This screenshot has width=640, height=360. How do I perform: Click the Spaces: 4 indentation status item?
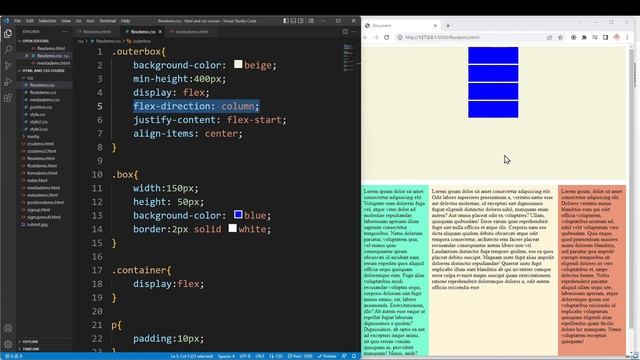point(226,356)
